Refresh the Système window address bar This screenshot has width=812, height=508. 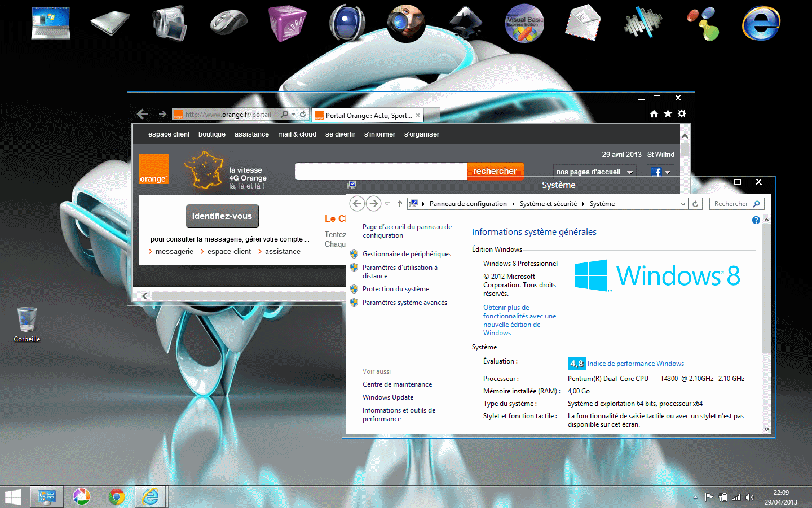tap(695, 204)
